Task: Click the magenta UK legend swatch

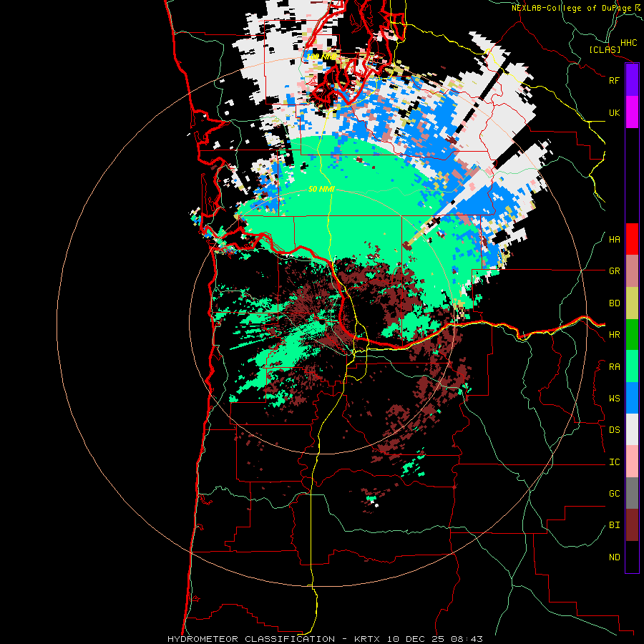Action: click(x=632, y=112)
